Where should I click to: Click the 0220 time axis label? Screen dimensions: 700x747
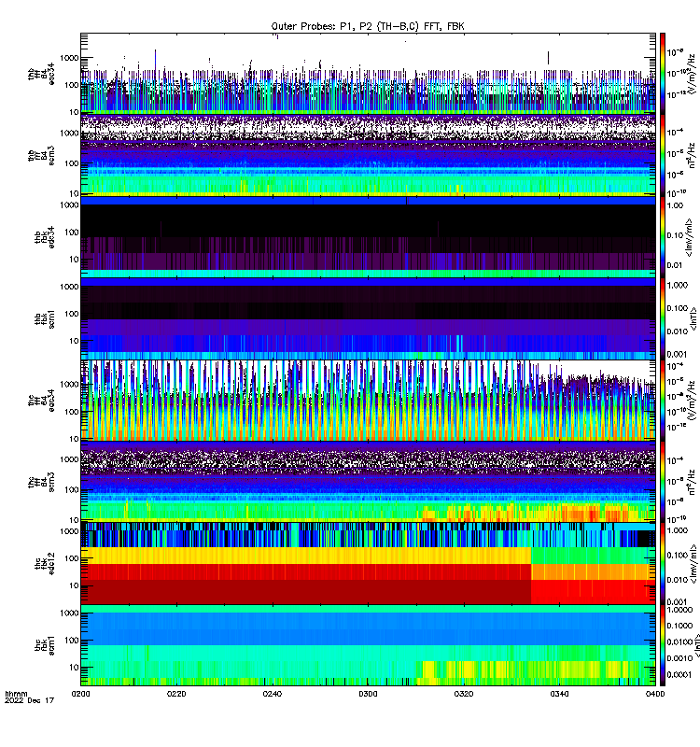176,694
